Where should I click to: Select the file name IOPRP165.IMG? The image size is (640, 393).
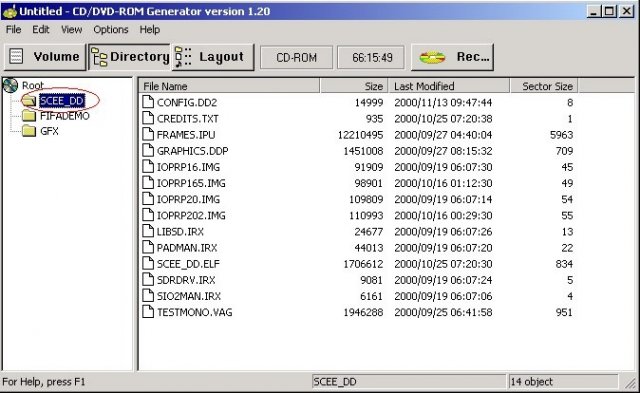pos(191,183)
